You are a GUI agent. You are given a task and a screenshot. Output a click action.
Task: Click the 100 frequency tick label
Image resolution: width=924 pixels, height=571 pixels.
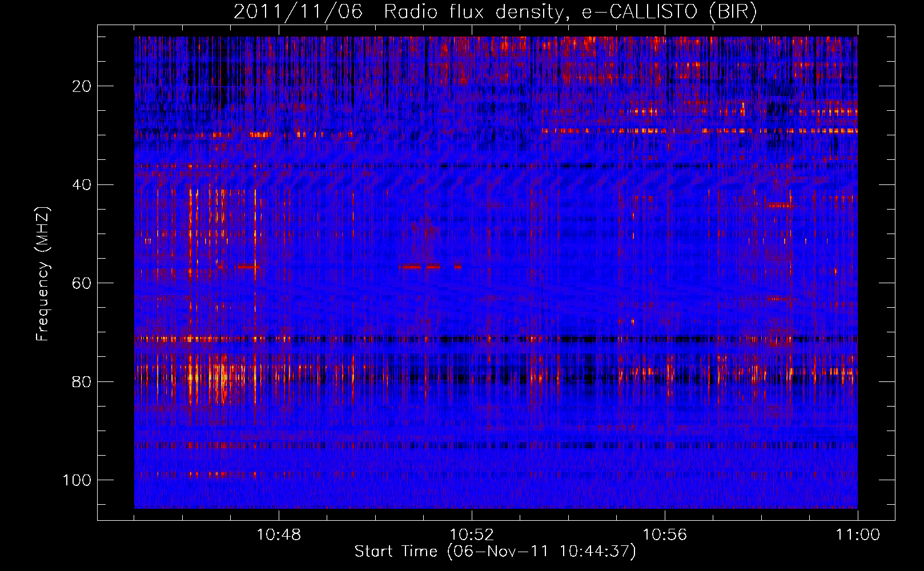click(x=77, y=480)
